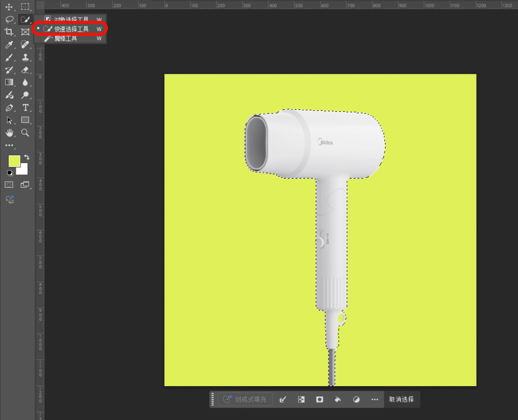Choose 快速选择工具 from the flyout

pos(71,29)
